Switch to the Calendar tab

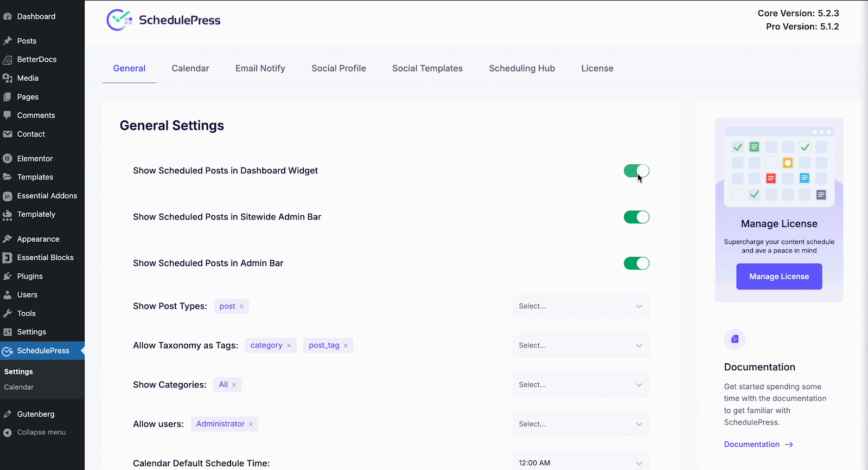pyautogui.click(x=190, y=68)
